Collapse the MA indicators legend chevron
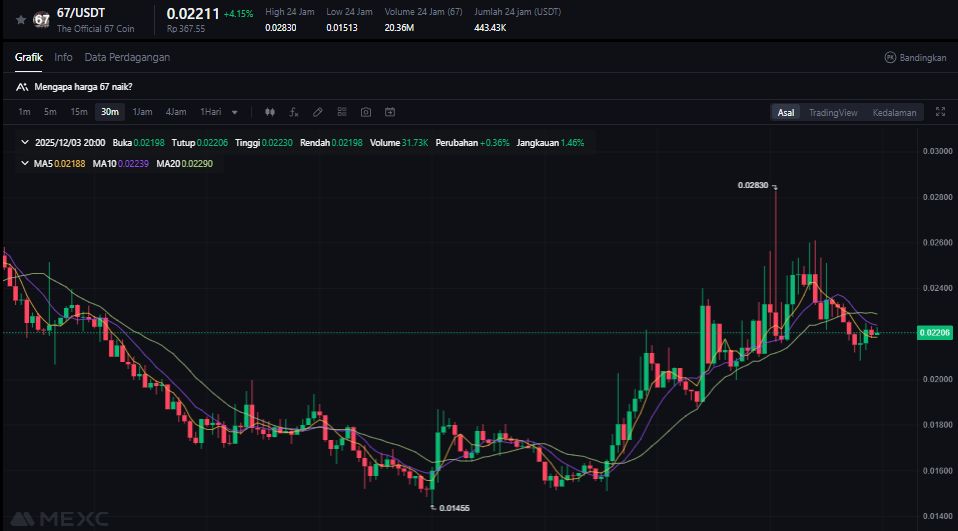Screen dimensions: 958x531 pos(24,163)
